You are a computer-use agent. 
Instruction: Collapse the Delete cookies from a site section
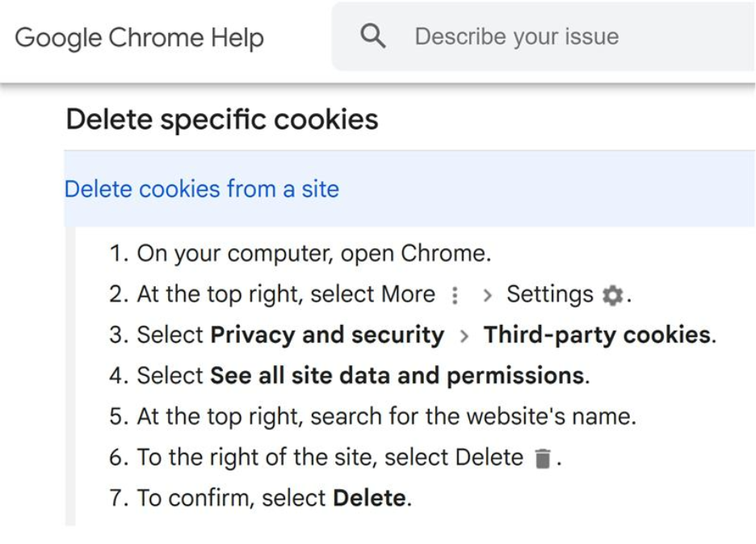tap(409, 188)
